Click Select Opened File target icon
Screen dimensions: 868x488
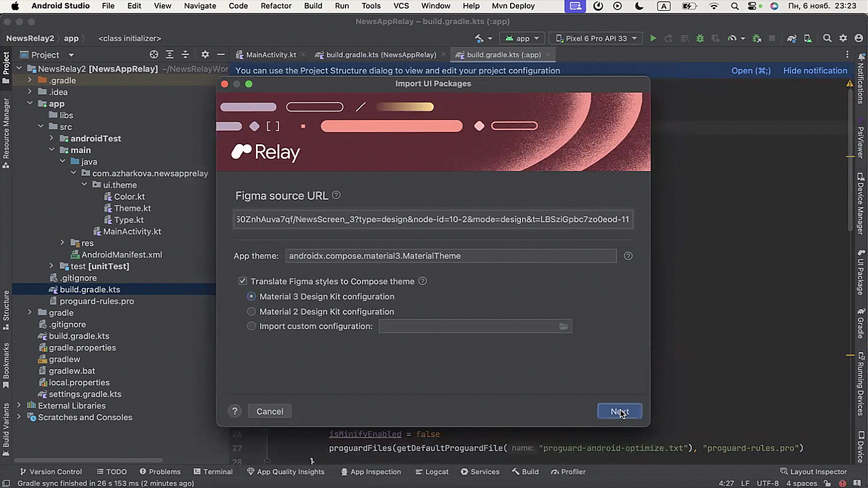[x=154, y=55]
